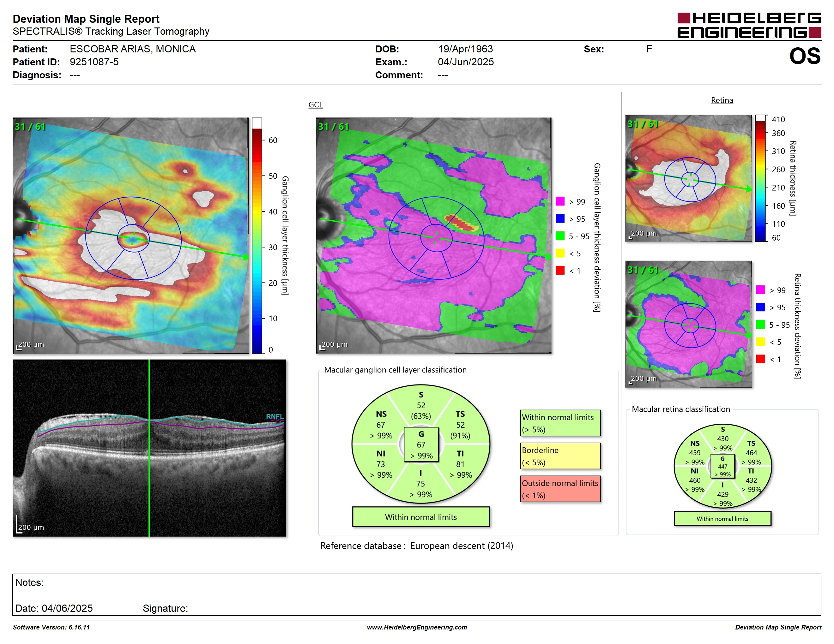Click the GCL heading link
834x644 pixels.
[315, 104]
